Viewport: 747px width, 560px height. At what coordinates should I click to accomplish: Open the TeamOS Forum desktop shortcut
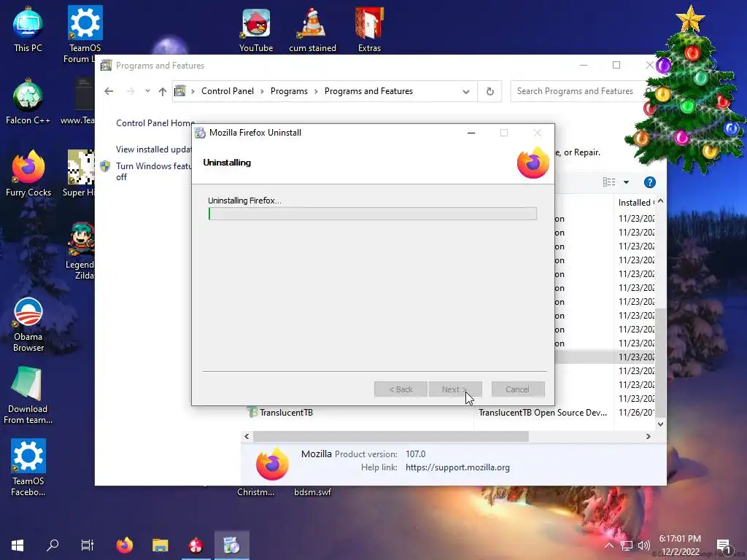pos(85,34)
